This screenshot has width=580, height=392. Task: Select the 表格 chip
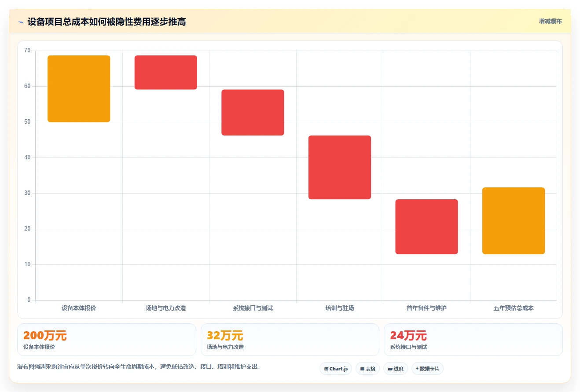(367, 369)
